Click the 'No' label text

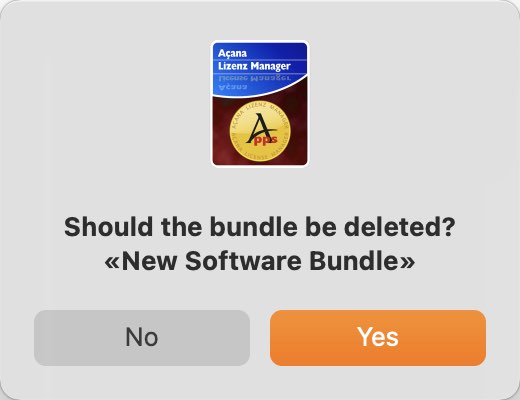[x=142, y=337]
